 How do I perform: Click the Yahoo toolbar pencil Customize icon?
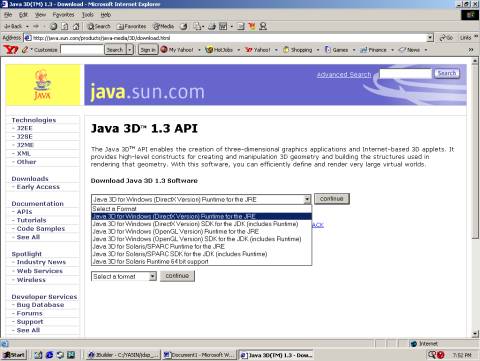(x=25, y=50)
